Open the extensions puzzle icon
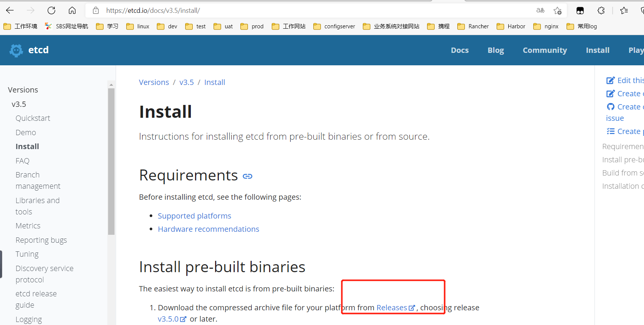The height and width of the screenshot is (325, 644). point(601,11)
